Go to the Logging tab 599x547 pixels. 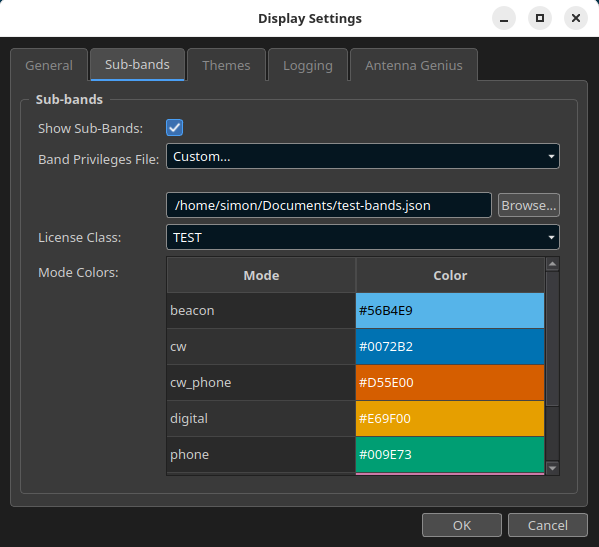(x=308, y=65)
